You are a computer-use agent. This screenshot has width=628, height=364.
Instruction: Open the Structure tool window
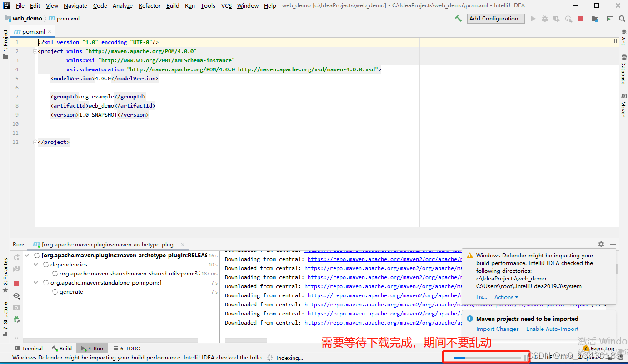[5, 319]
